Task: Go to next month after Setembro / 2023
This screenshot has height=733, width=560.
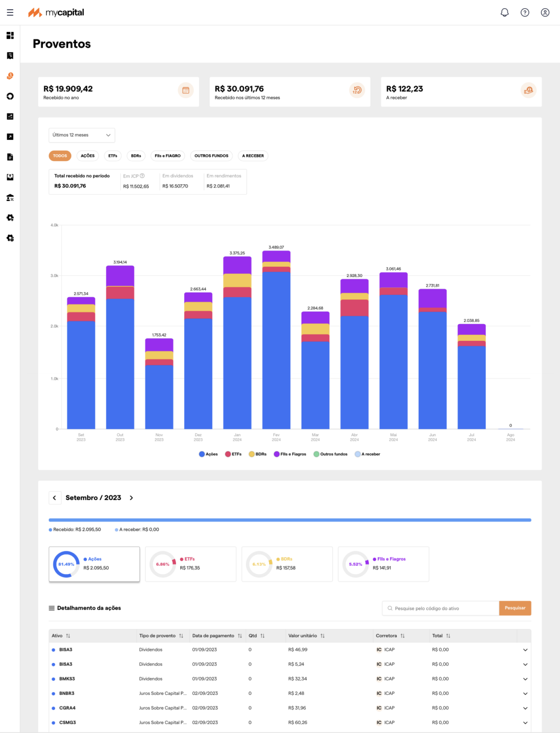Action: tap(131, 498)
